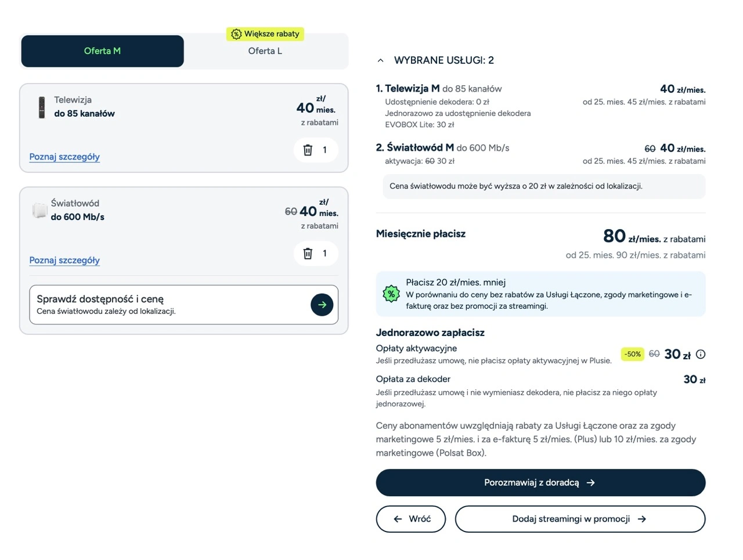Click the router image in Światłowód card
This screenshot has width=743, height=560.
coord(39,210)
